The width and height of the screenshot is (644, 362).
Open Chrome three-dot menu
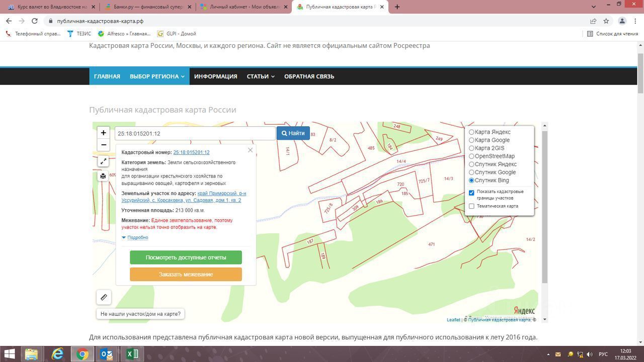[x=636, y=21]
